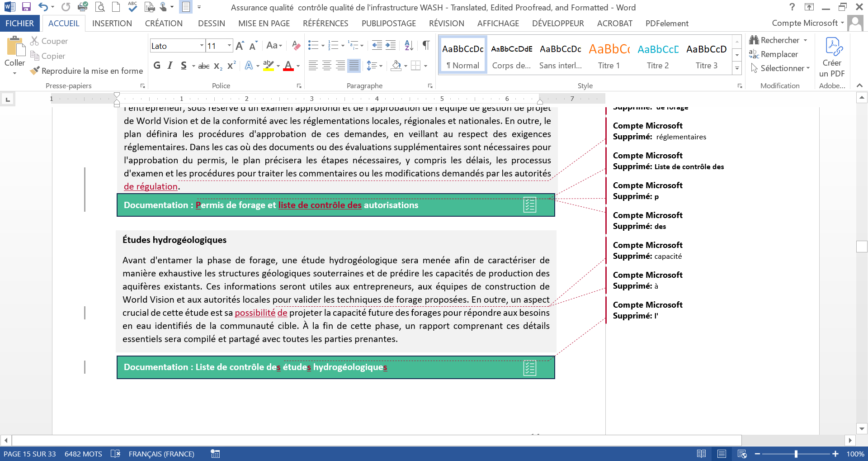868x461 pixels.
Task: Switch to the INSERTION tab
Action: (112, 23)
